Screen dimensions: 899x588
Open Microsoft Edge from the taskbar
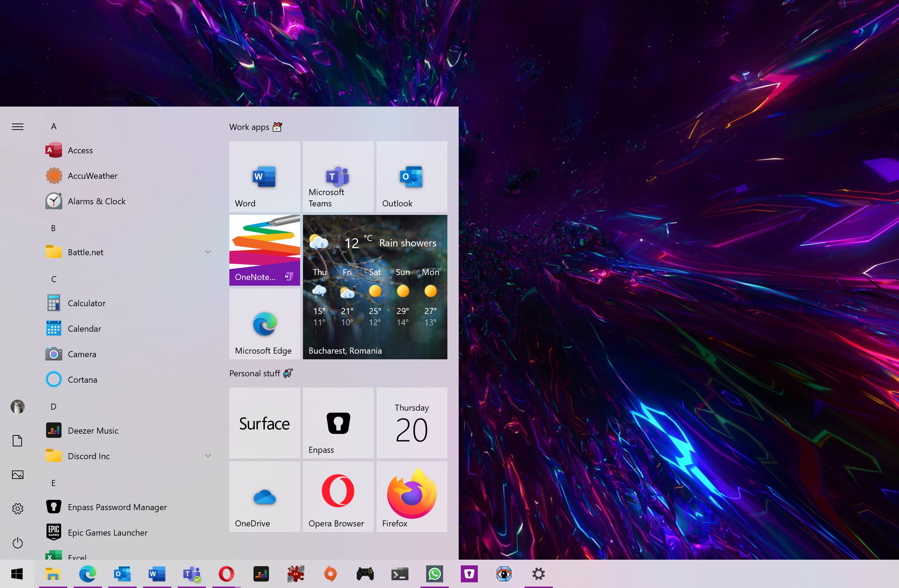coord(88,574)
